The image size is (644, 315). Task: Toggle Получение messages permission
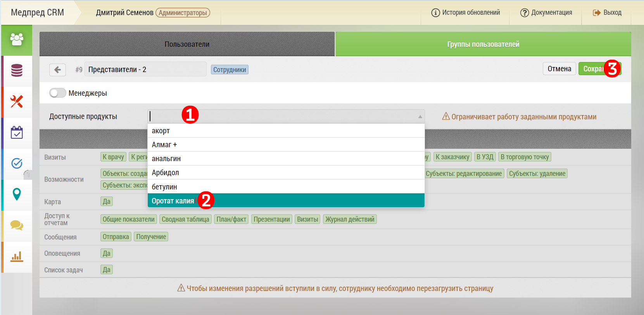[151, 237]
